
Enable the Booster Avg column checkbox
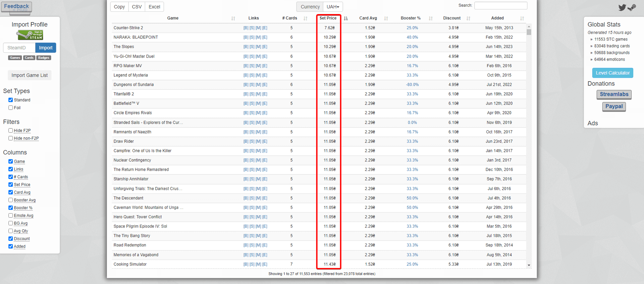pyautogui.click(x=11, y=200)
